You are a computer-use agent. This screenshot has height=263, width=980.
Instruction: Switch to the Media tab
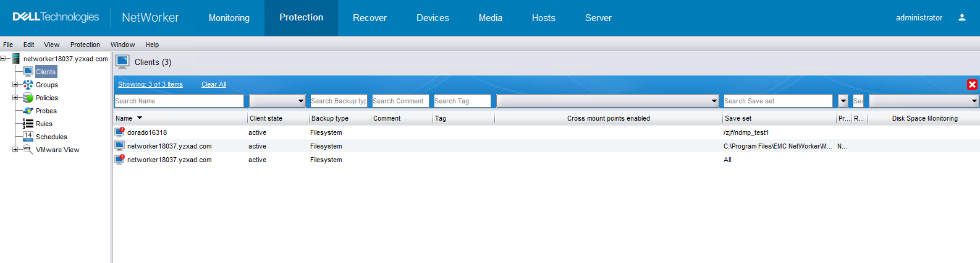coord(491,18)
